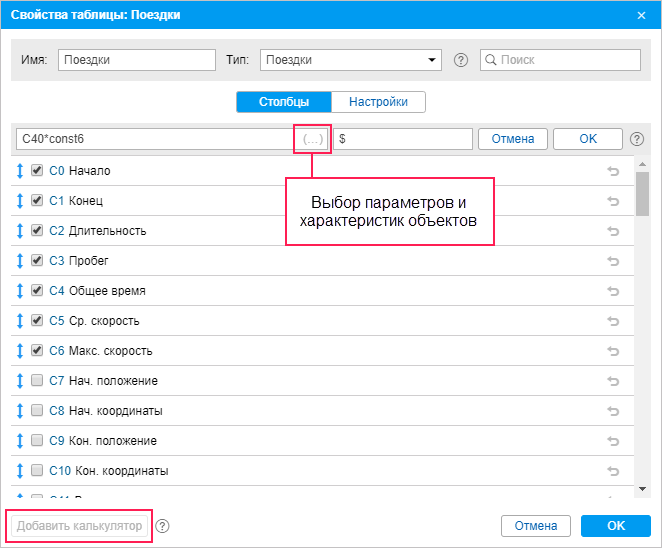Image resolution: width=662 pixels, height=548 pixels.
Task: Click the reset arrow for the C3 Пробег row
Action: (613, 261)
